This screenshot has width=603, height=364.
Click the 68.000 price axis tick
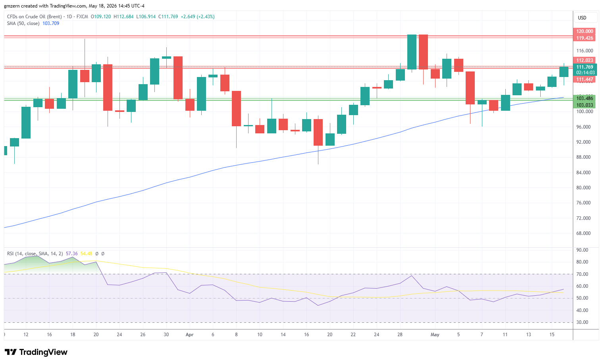pyautogui.click(x=584, y=233)
